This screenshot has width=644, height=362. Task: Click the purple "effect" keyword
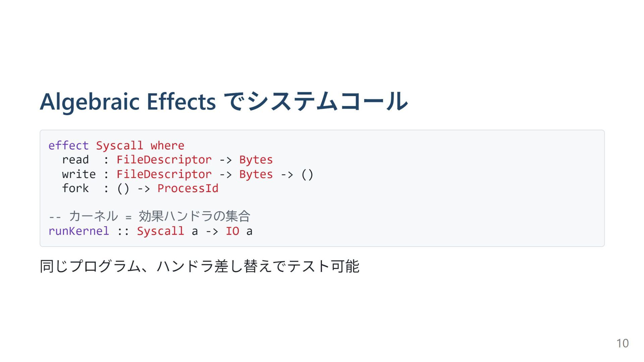68,146
